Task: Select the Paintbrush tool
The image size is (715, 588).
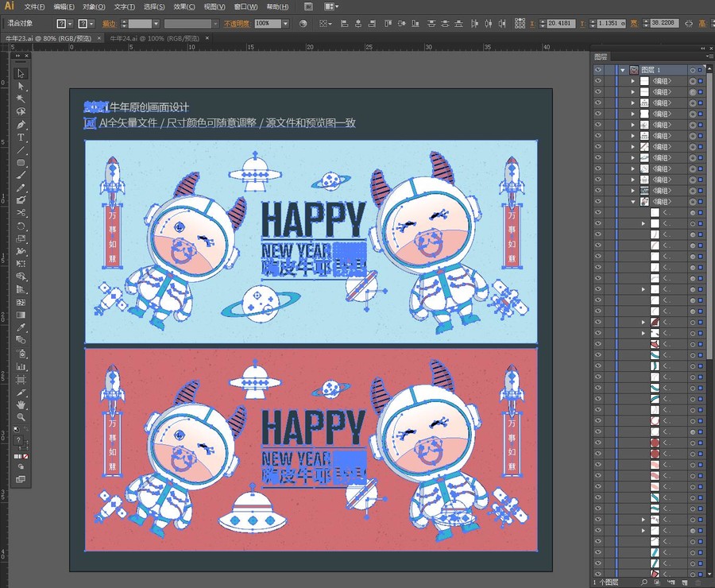Action: click(x=21, y=175)
